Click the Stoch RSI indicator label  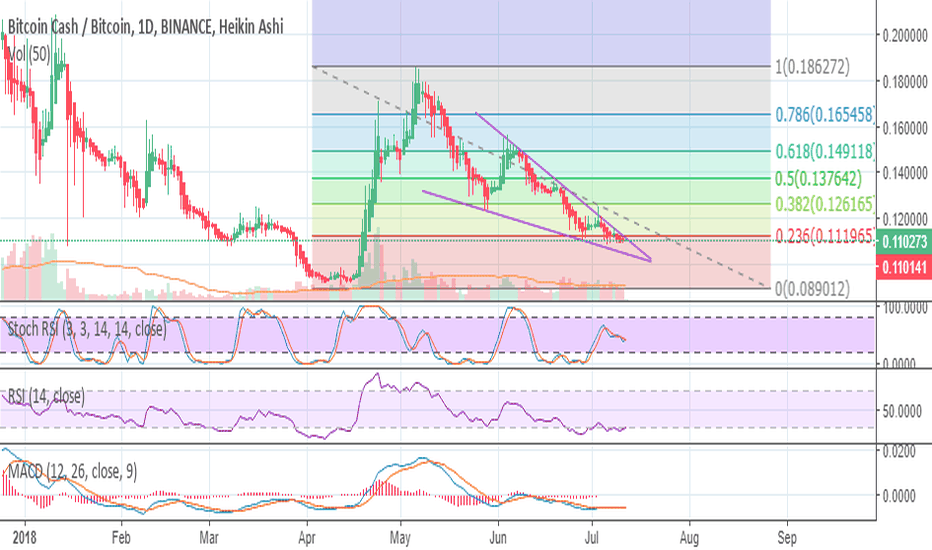(87, 329)
